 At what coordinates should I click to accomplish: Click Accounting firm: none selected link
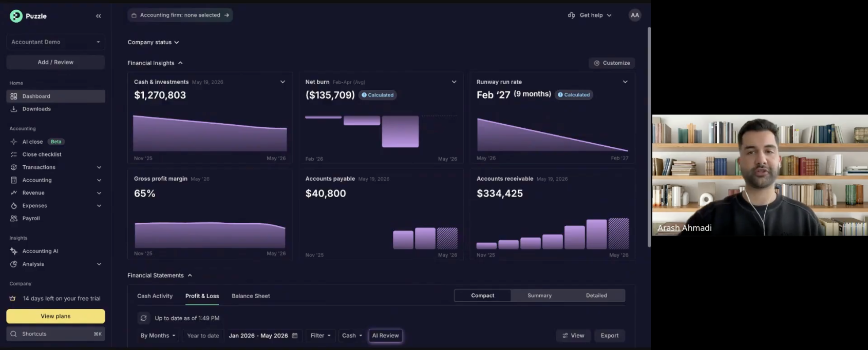click(x=180, y=15)
